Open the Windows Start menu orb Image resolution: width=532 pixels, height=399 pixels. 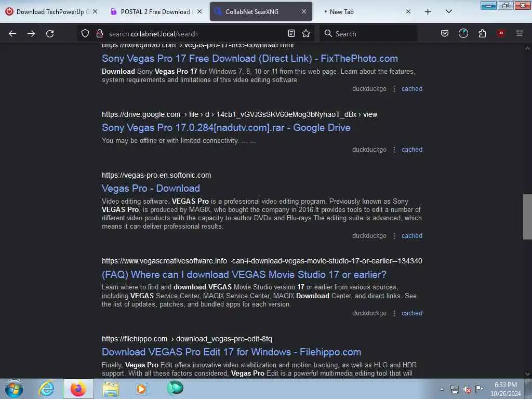coord(14,389)
